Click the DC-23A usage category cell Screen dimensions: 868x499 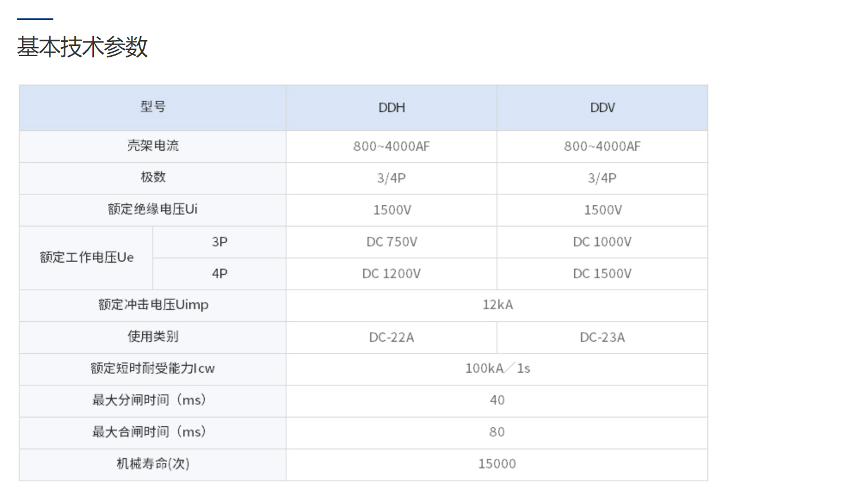(602, 337)
